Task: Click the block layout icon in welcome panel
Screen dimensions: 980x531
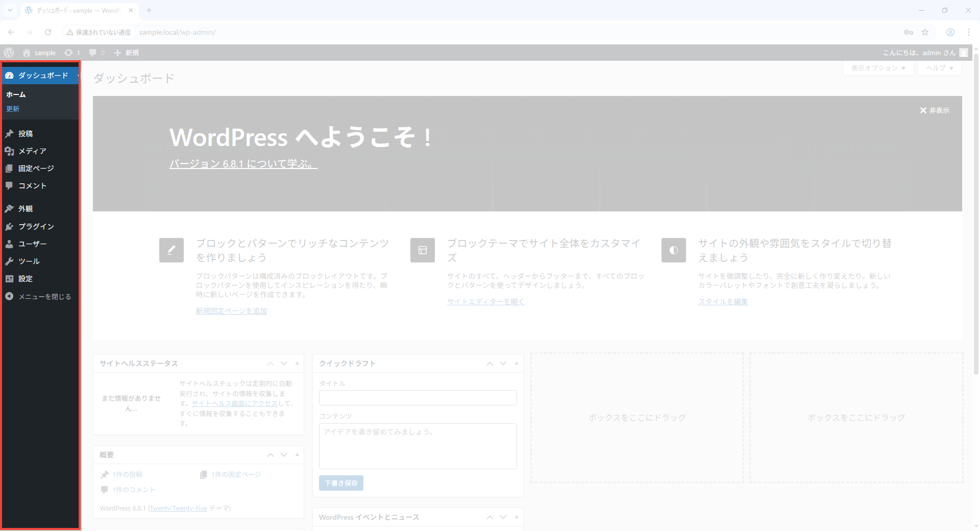Action: click(423, 250)
